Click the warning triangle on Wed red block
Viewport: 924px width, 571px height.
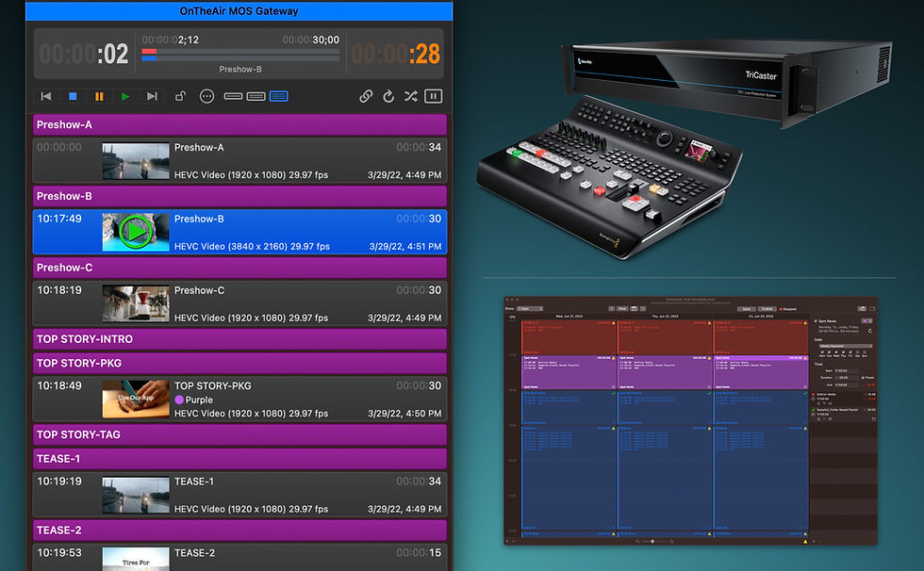tap(614, 322)
